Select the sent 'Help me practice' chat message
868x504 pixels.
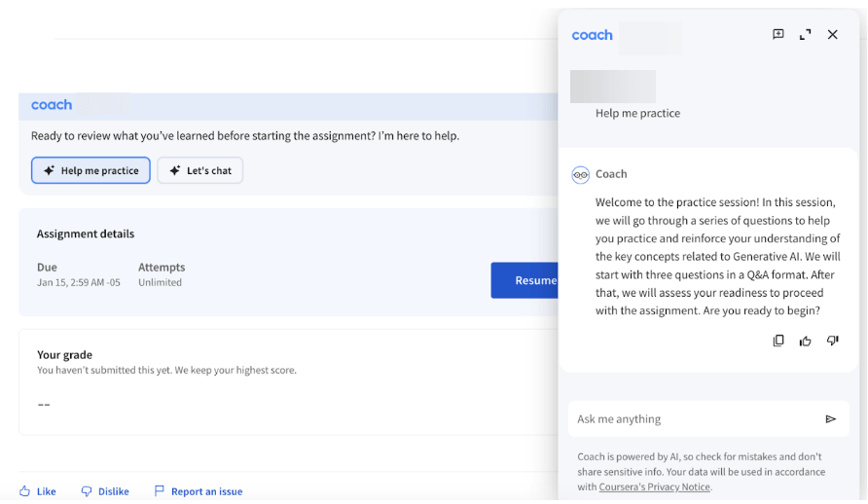pos(637,113)
